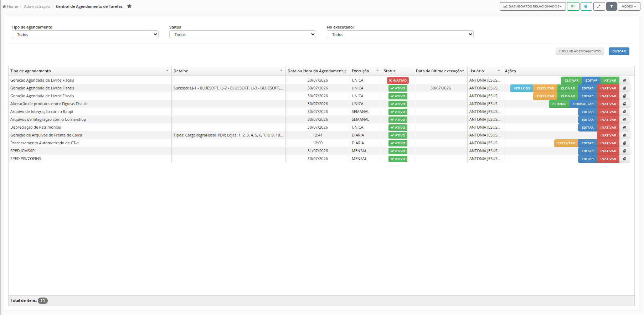Click the Home icon in breadcrumb
Viewport: 644px width, 315px height.
[4, 6]
